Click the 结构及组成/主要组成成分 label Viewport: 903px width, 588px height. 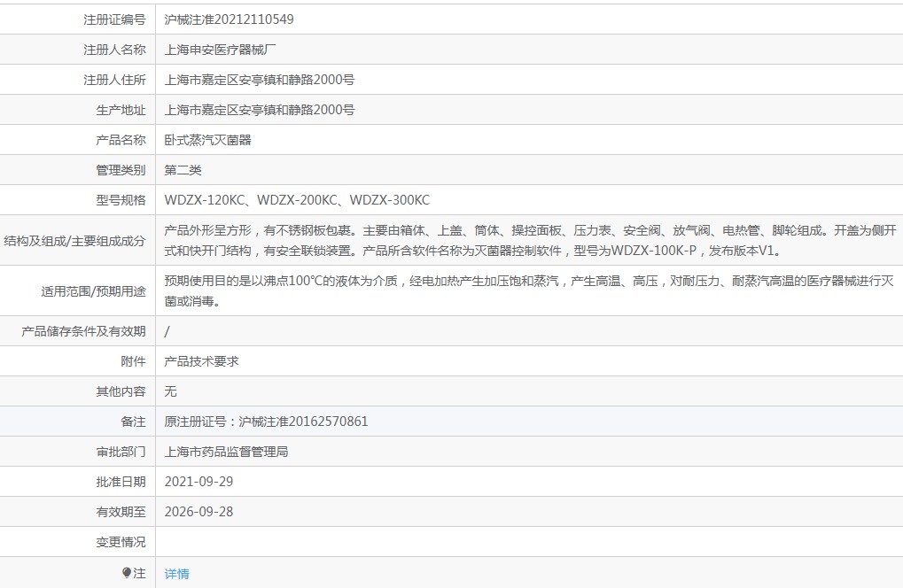[74, 241]
